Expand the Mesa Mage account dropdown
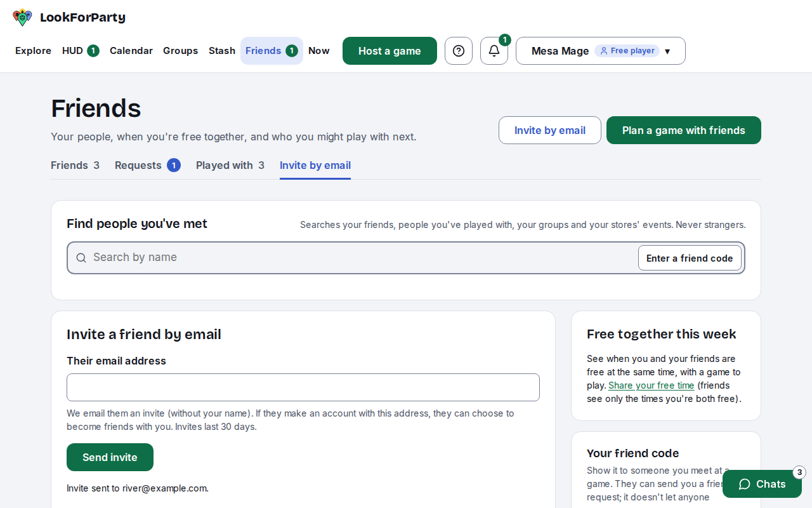Screen dimensions: 812x508 [601, 51]
